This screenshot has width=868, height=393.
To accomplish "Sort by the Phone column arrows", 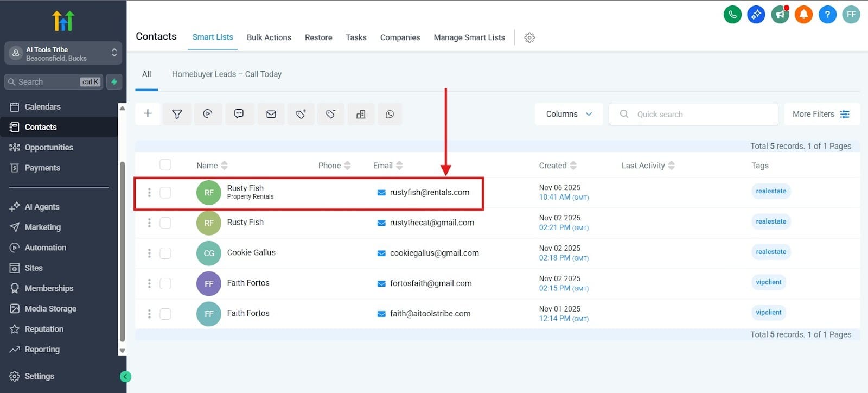I will coord(348,166).
